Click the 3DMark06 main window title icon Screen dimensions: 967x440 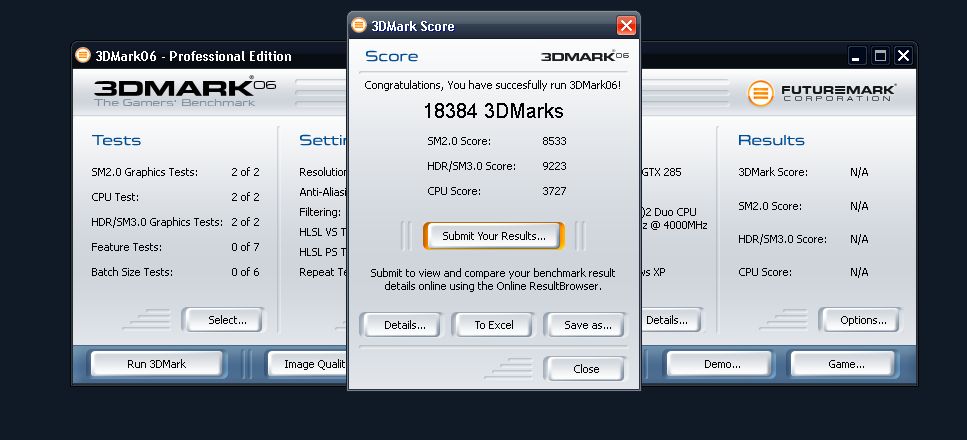point(83,56)
